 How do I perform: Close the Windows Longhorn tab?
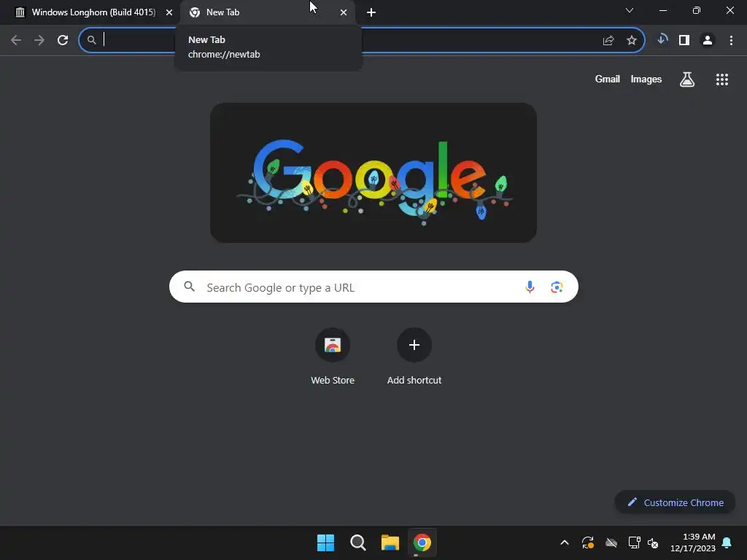(x=169, y=12)
